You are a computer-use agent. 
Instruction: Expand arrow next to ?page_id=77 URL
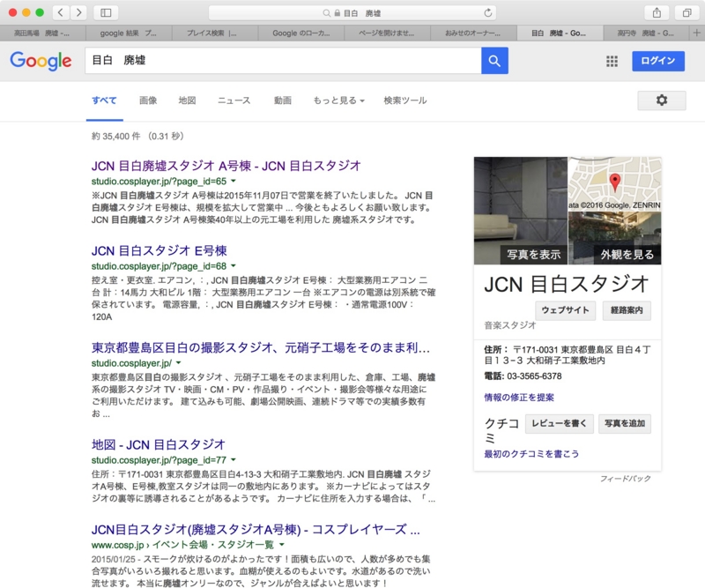234,459
